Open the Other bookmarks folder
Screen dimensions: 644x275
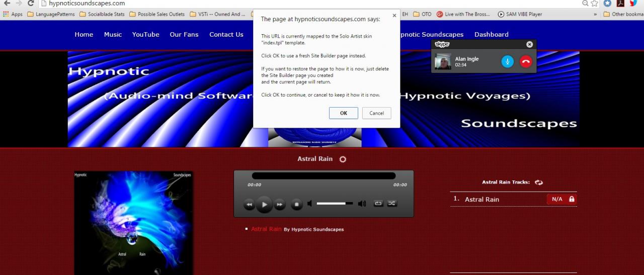pyautogui.click(x=623, y=14)
